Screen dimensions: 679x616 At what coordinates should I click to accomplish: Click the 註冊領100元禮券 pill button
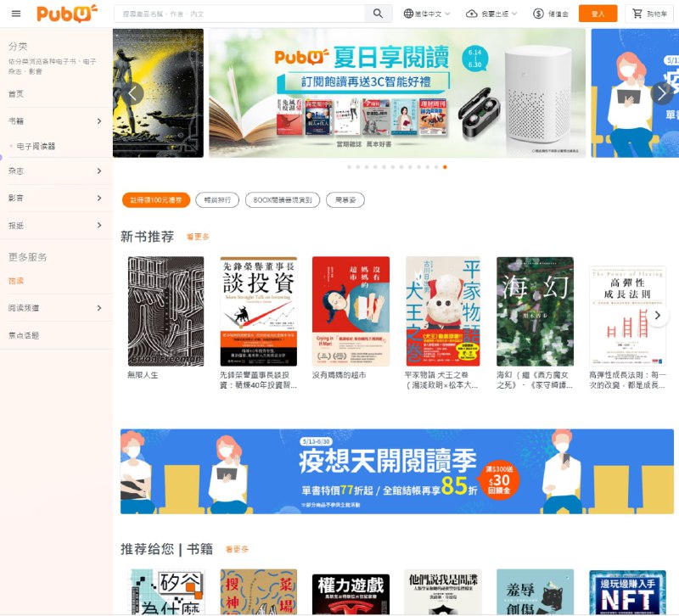[156, 200]
